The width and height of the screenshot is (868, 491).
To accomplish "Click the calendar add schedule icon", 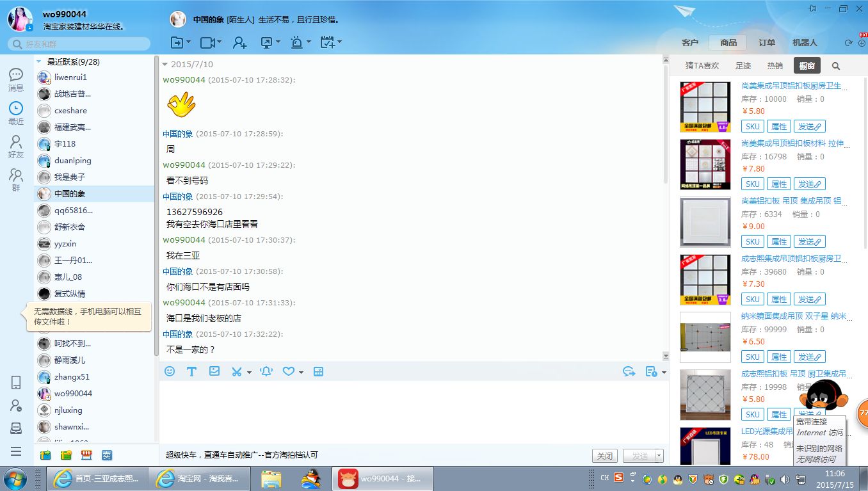I will (x=327, y=42).
